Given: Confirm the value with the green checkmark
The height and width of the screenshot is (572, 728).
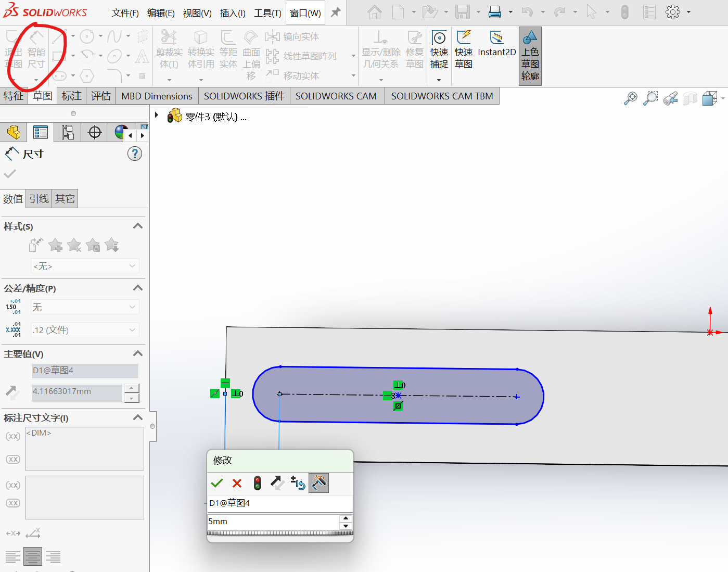Looking at the screenshot, I should click(217, 484).
